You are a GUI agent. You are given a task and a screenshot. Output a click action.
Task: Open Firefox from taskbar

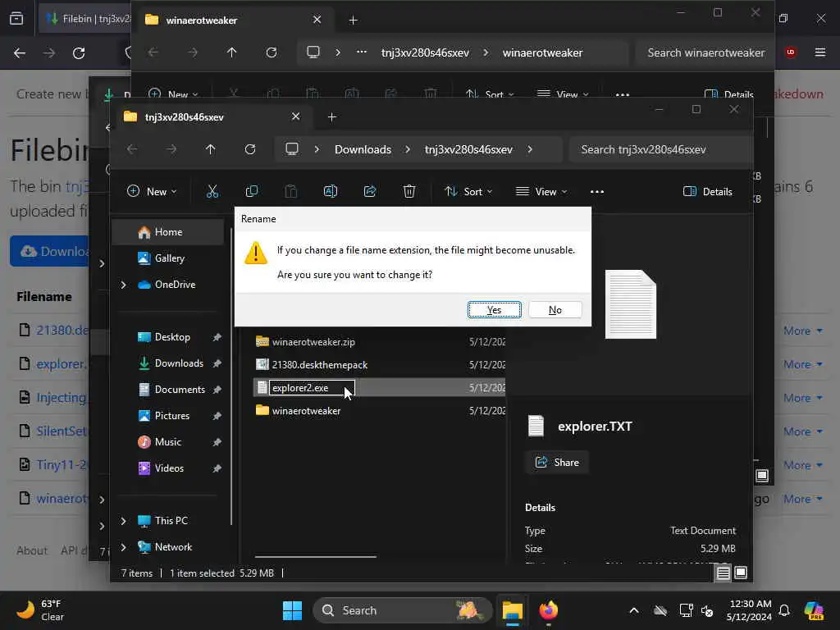pyautogui.click(x=548, y=610)
